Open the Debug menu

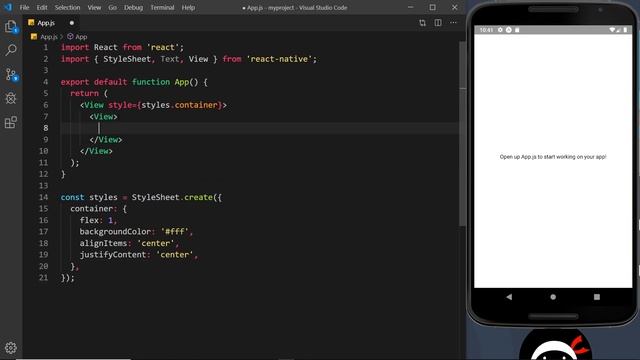tap(133, 7)
